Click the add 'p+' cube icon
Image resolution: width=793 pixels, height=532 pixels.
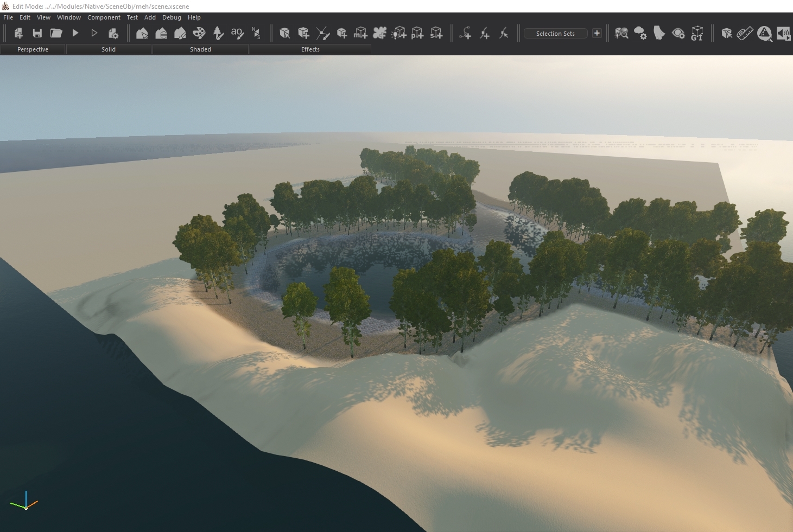coord(417,33)
